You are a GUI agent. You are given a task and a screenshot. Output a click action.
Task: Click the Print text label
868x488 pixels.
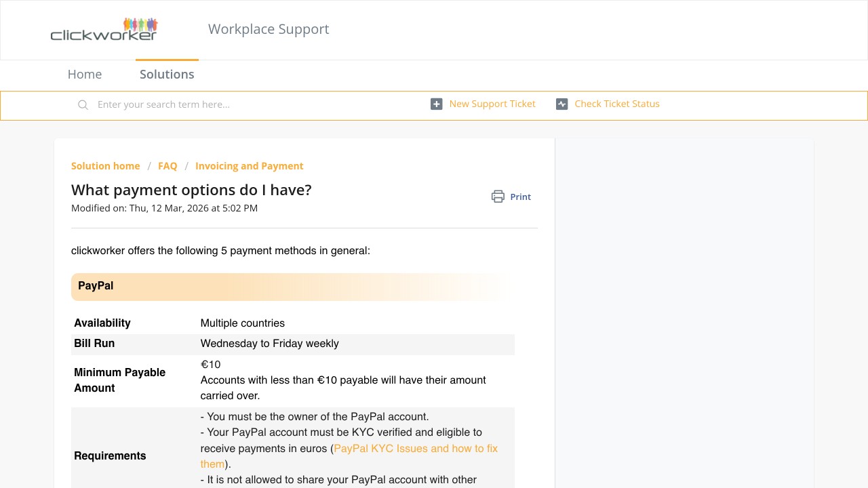(521, 197)
